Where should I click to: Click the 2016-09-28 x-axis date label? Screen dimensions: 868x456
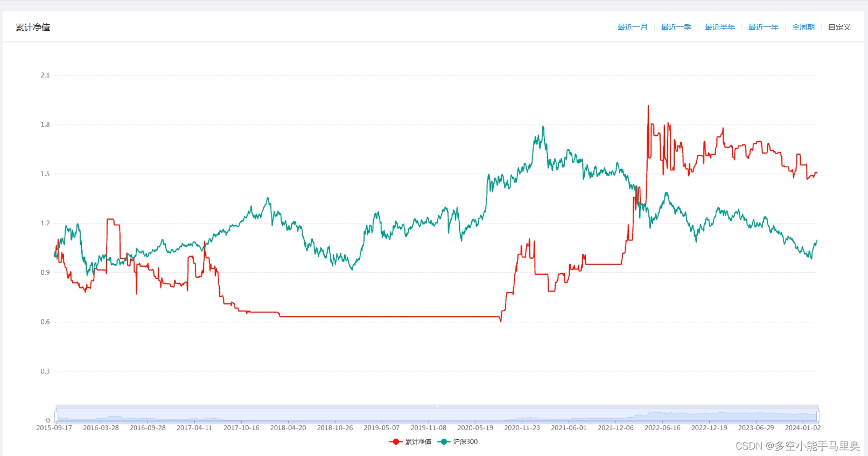(148, 427)
